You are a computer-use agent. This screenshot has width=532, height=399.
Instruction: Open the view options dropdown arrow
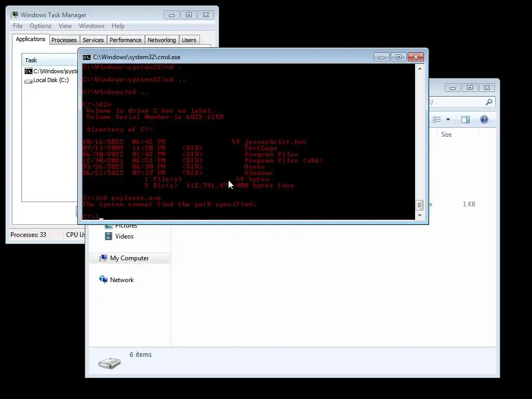448,119
